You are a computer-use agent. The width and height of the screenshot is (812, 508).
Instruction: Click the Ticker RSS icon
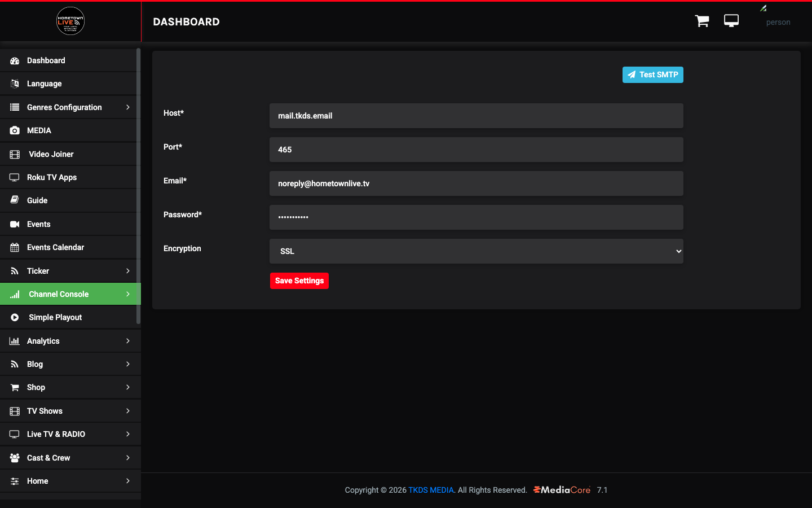point(15,271)
